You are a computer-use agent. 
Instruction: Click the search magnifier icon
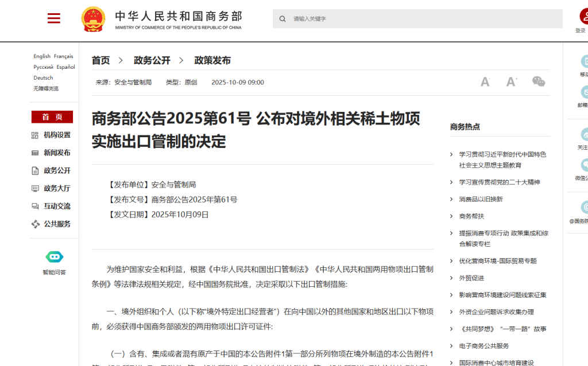[283, 19]
